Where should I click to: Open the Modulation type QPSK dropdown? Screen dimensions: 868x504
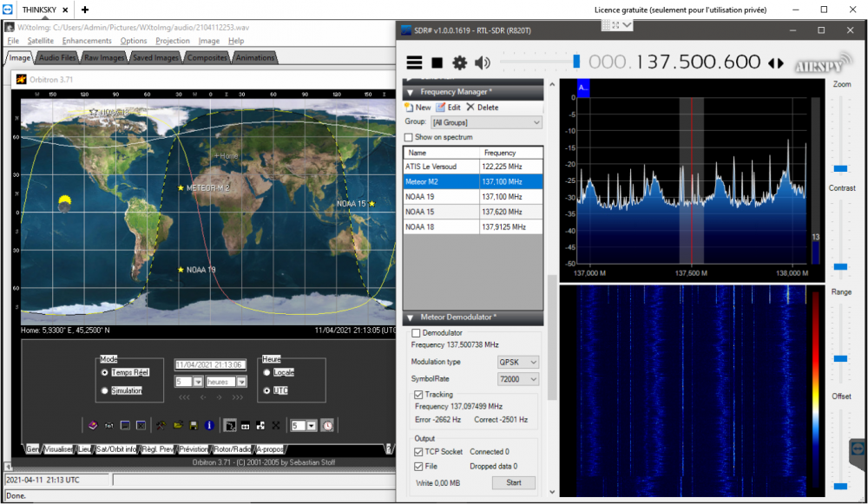[x=517, y=363]
